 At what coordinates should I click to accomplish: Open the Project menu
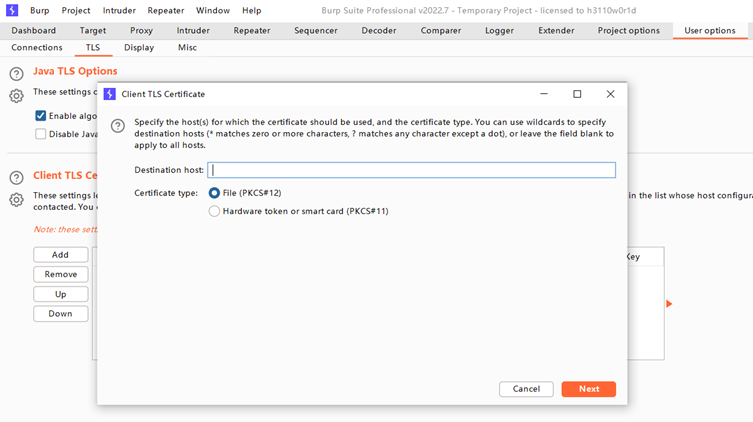(x=75, y=11)
